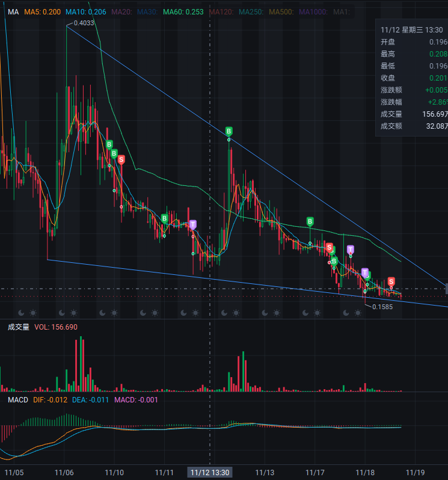Click the 11/13 date on the time axis

coord(265,473)
